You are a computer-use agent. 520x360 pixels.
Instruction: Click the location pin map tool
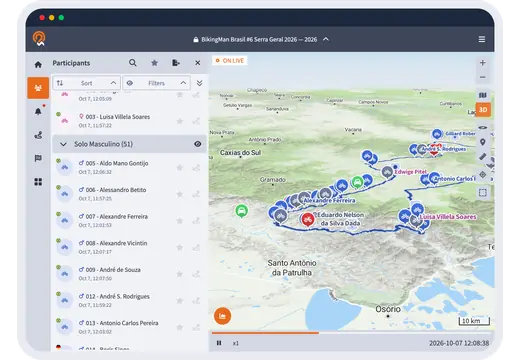tap(483, 142)
